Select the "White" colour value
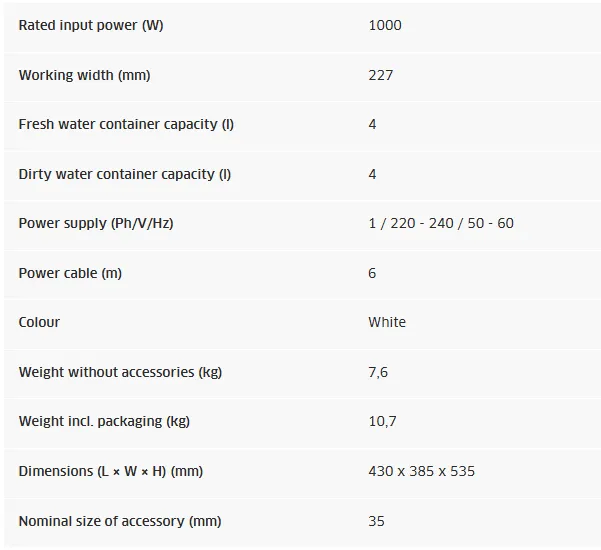Viewport: 601px width, 550px height. pos(387,322)
